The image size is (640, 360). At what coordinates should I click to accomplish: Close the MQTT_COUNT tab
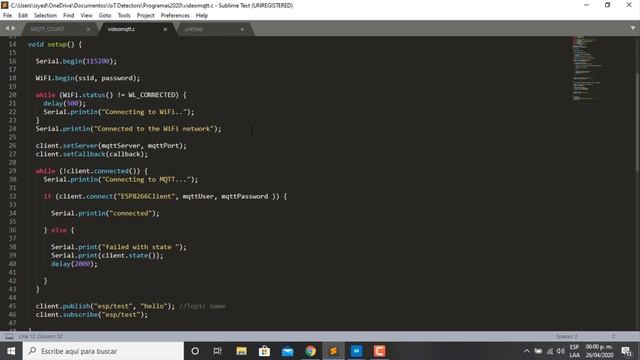pyautogui.click(x=88, y=29)
